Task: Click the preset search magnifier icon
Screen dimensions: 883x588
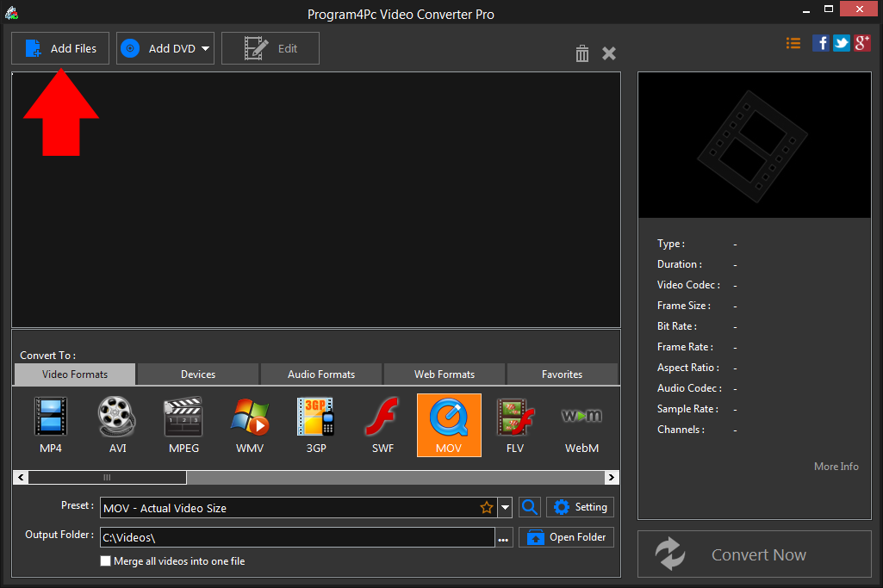Action: click(x=529, y=507)
